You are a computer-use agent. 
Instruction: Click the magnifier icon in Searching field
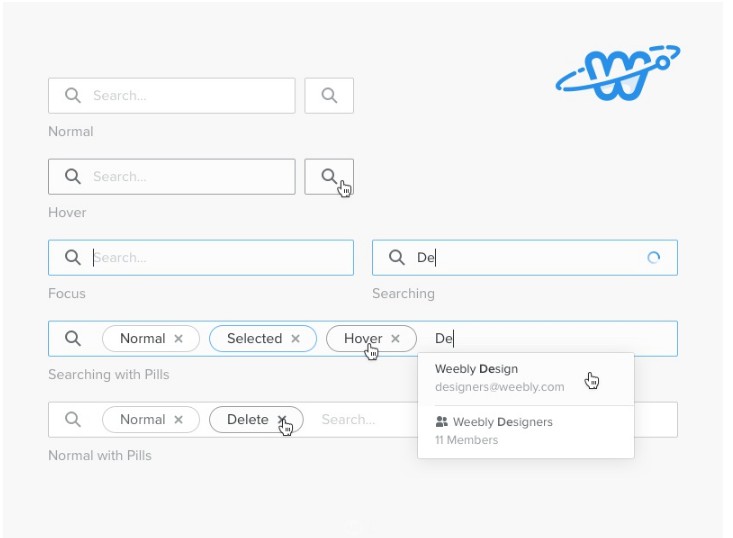pyautogui.click(x=397, y=258)
